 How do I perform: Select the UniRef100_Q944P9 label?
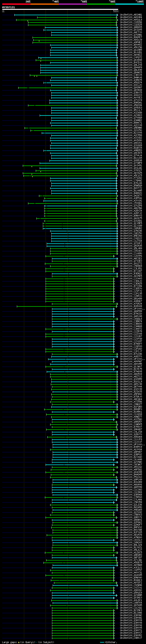[x=131, y=67]
